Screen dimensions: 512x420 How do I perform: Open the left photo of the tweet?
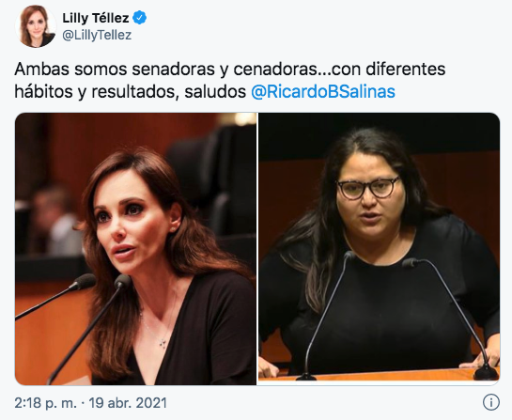pyautogui.click(x=135, y=249)
